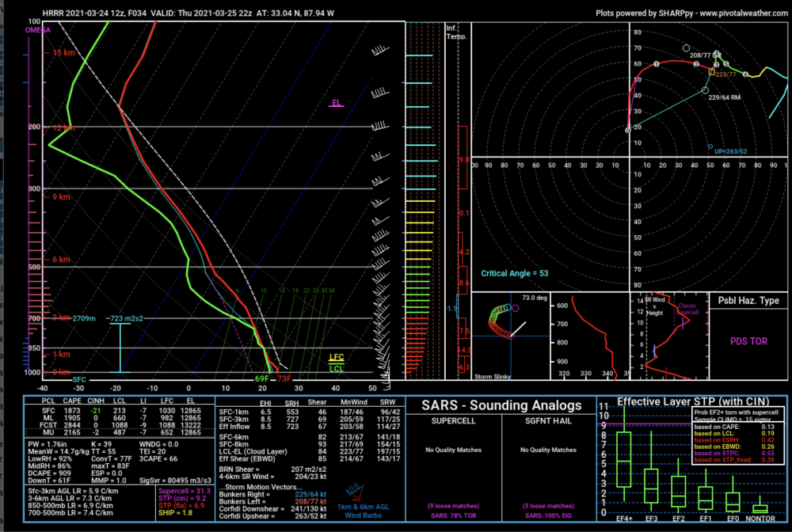The height and width of the screenshot is (532, 792).
Task: Click the MU parcel row in CAPE table
Action: (x=120, y=432)
